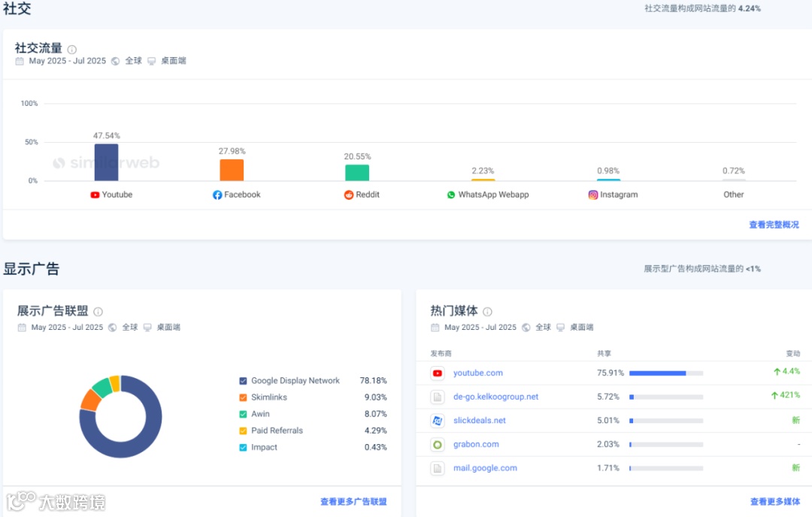
Task: Click the Instagram icon under the chart
Action: pos(593,195)
